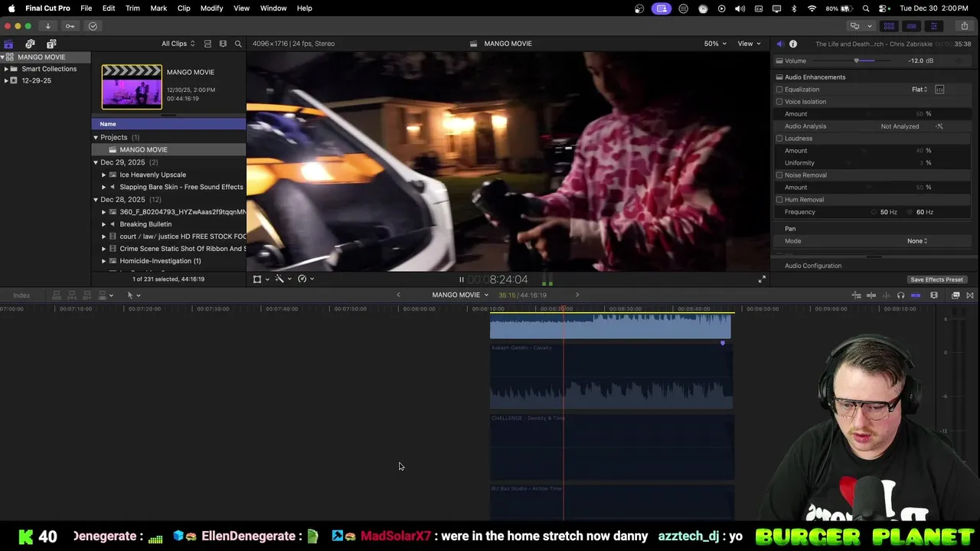980x551 pixels.
Task: Click the import media arrow button
Action: [47, 26]
